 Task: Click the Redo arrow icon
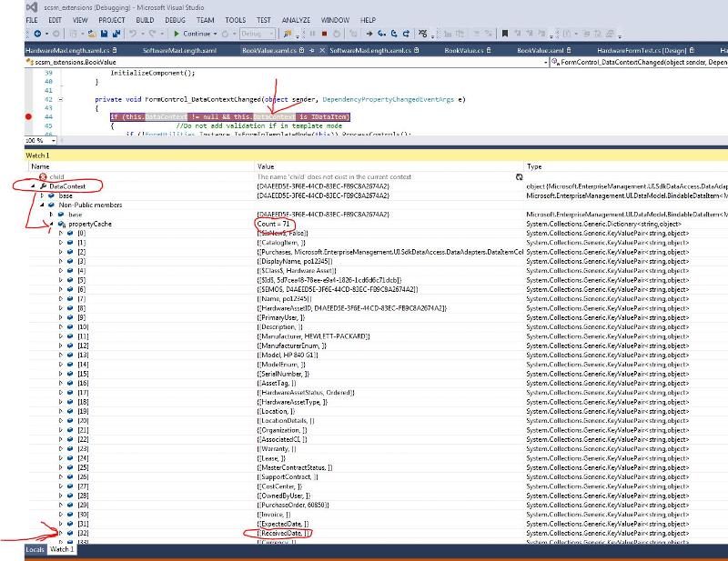point(152,34)
